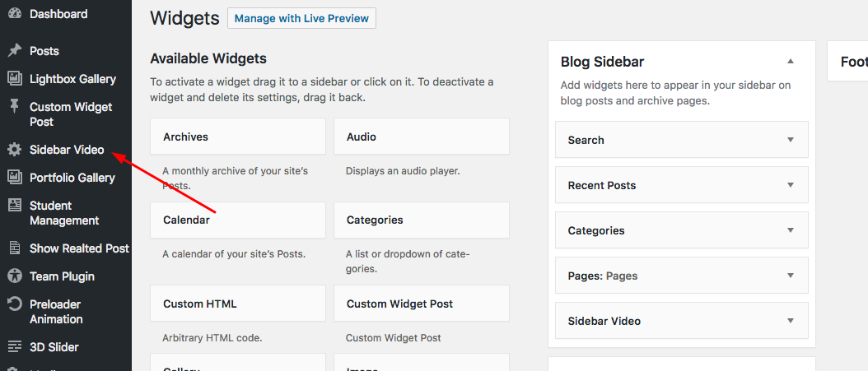
Task: Click Manage with Live Preview button
Action: 301,18
